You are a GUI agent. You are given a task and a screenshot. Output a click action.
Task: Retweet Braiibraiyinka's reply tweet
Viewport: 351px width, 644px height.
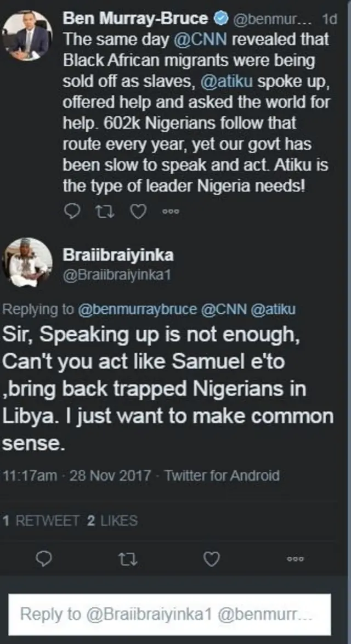[127, 558]
